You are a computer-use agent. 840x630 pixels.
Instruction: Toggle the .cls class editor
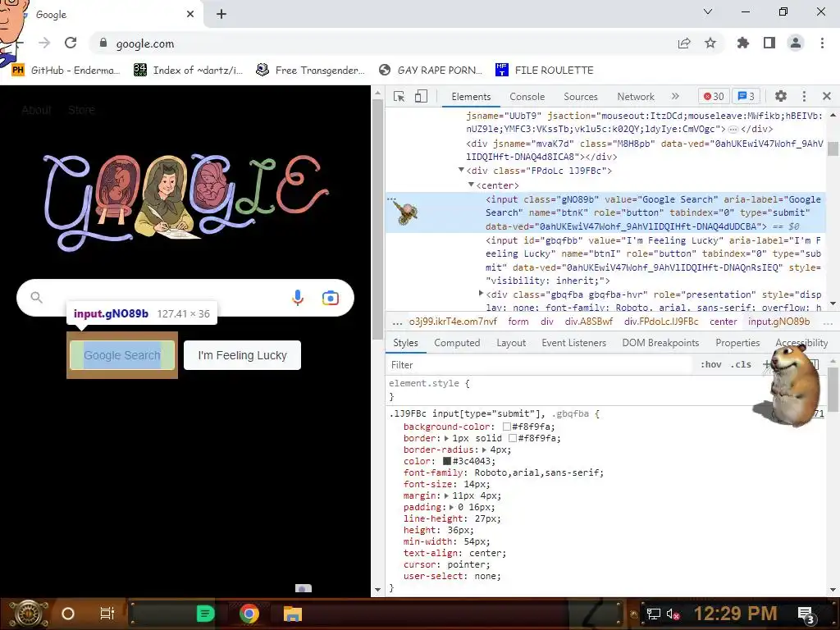point(742,365)
